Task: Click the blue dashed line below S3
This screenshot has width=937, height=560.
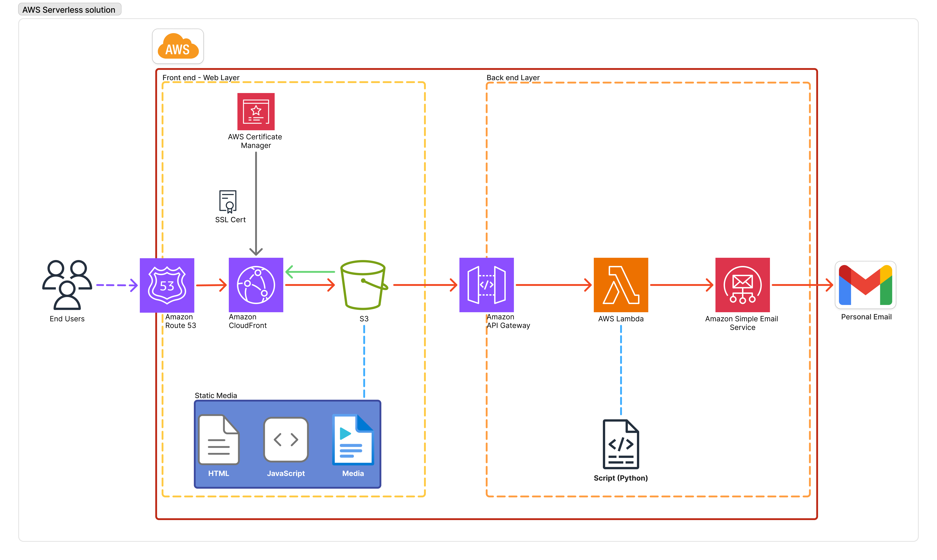Action: (364, 361)
